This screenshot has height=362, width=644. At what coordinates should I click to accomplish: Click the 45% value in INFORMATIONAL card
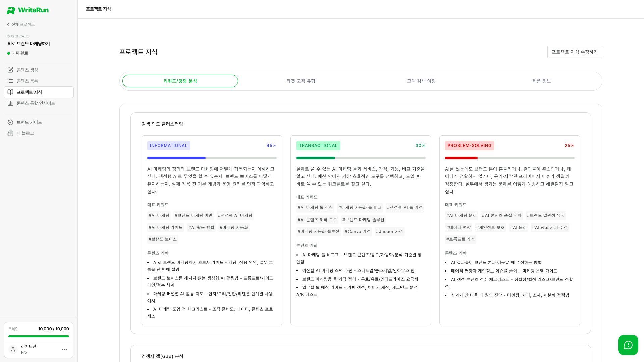271,146
